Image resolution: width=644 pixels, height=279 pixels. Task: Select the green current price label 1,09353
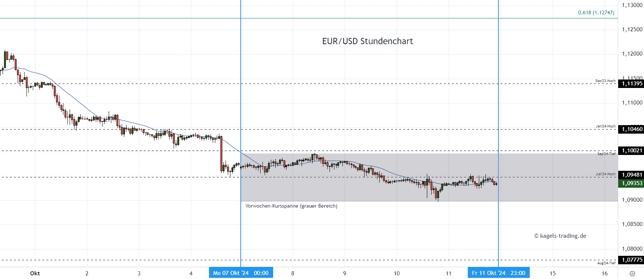tap(631, 183)
